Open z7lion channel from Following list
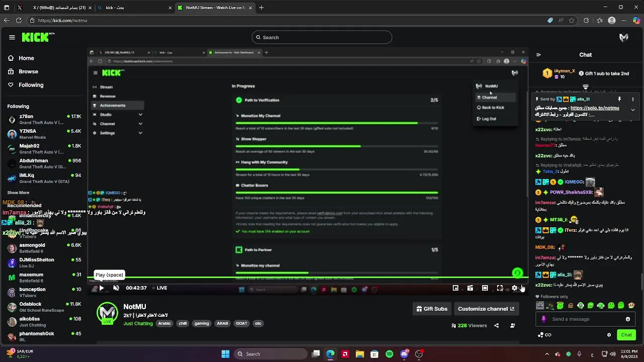This screenshot has height=362, width=644. click(x=44, y=119)
